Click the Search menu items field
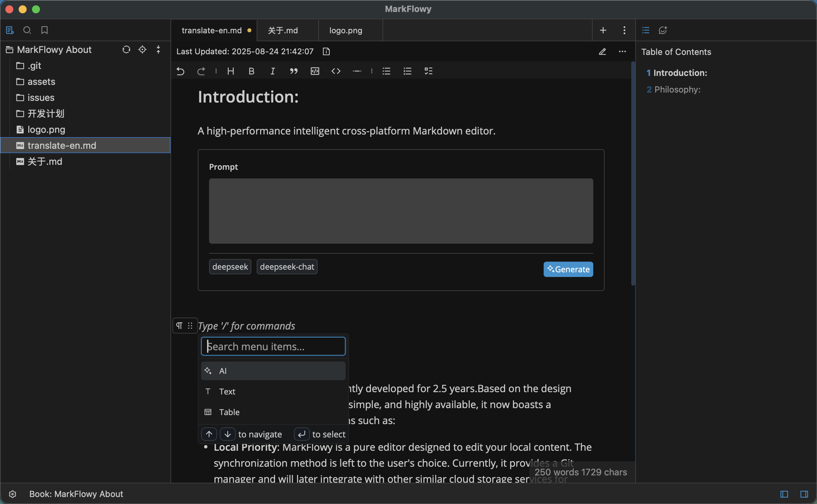 click(273, 346)
